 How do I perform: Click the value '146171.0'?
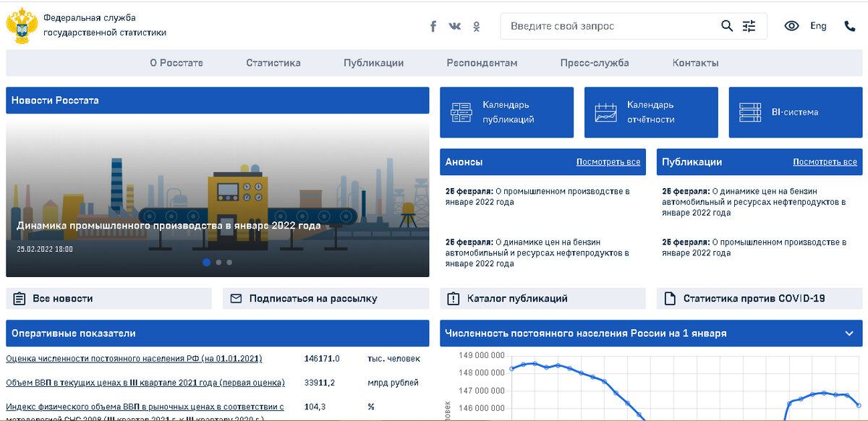(322, 359)
